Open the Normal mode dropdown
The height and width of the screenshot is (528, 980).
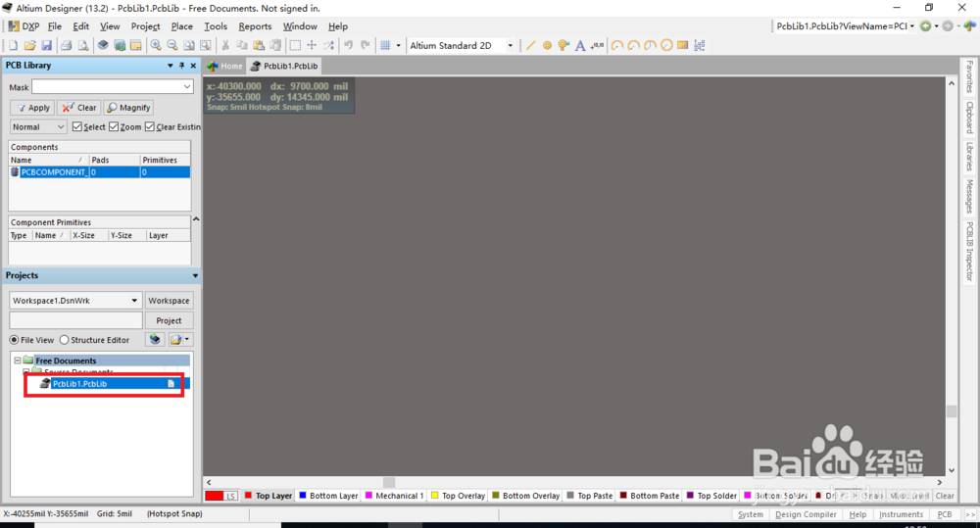pyautogui.click(x=61, y=126)
